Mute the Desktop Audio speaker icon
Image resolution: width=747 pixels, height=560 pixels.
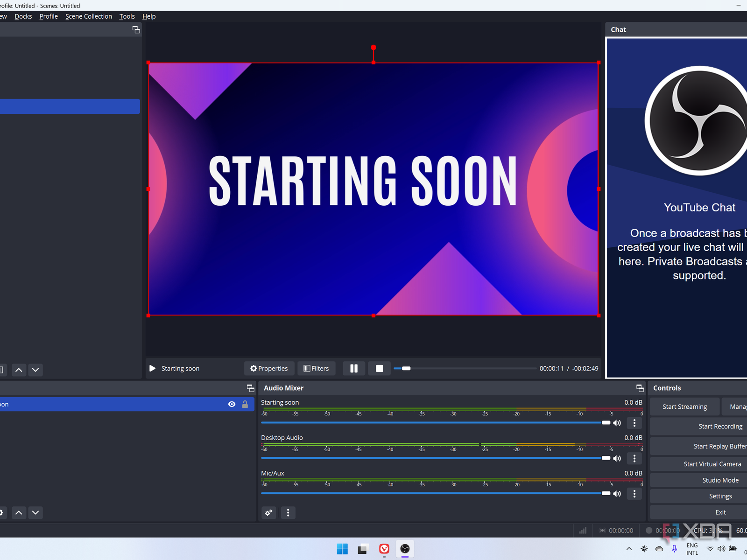[617, 458]
